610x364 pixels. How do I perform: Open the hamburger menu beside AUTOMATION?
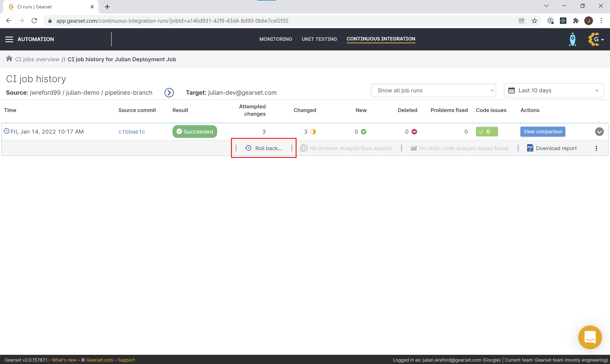coord(9,39)
